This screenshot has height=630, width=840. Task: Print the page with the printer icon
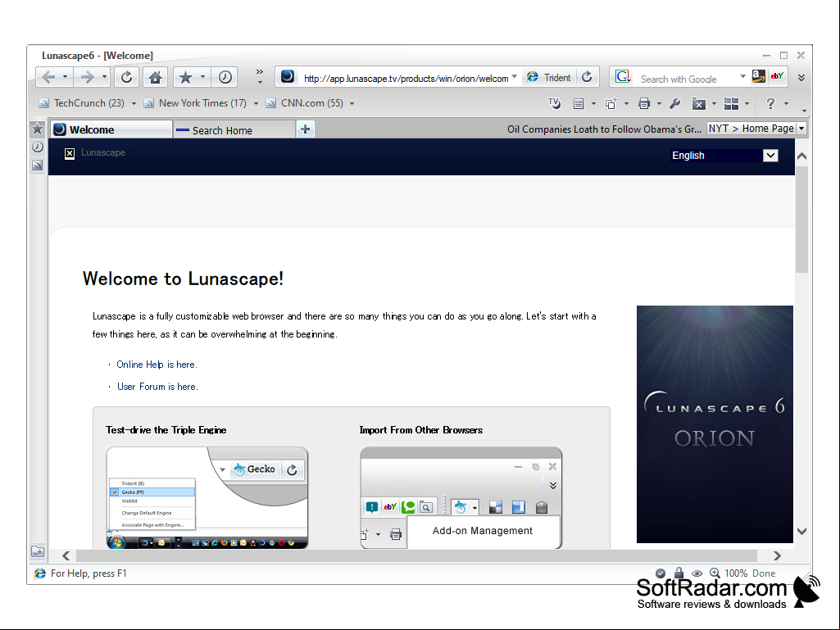click(644, 103)
